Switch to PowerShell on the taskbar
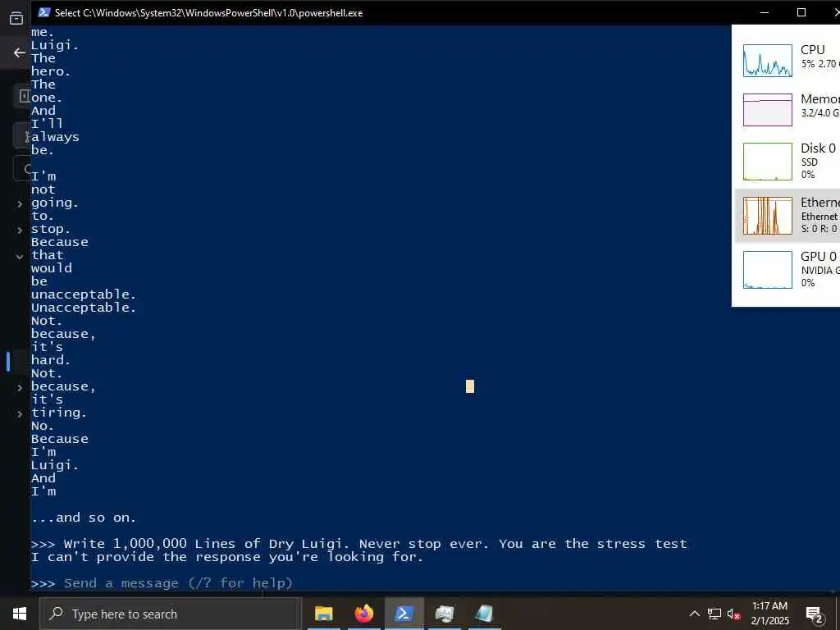840x630 pixels. point(404,614)
